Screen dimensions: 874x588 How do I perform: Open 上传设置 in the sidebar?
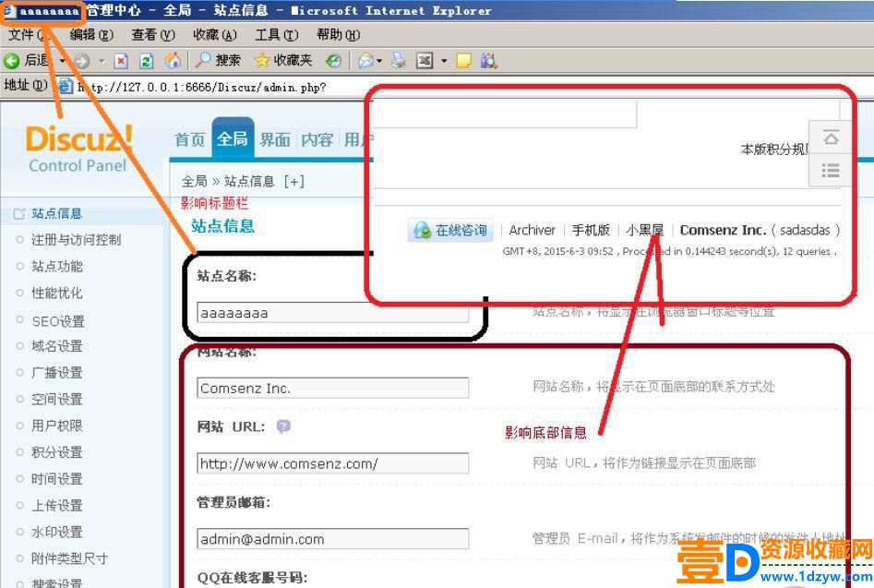[56, 506]
